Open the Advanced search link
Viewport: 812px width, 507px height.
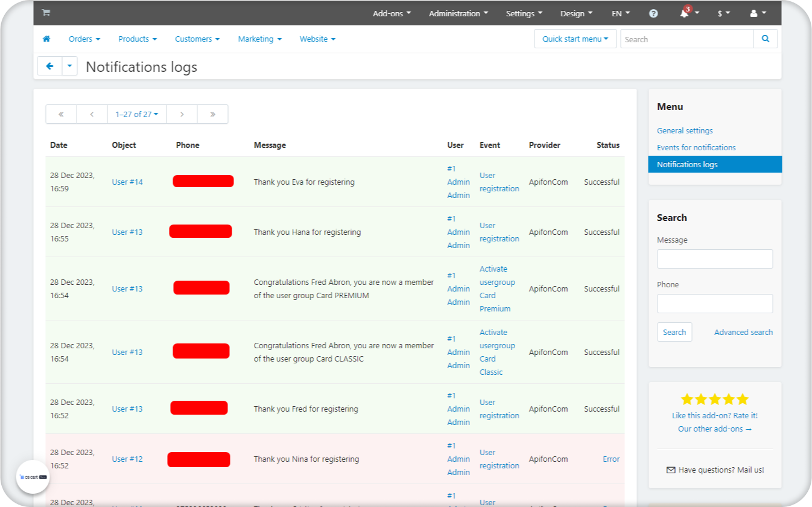(743, 332)
